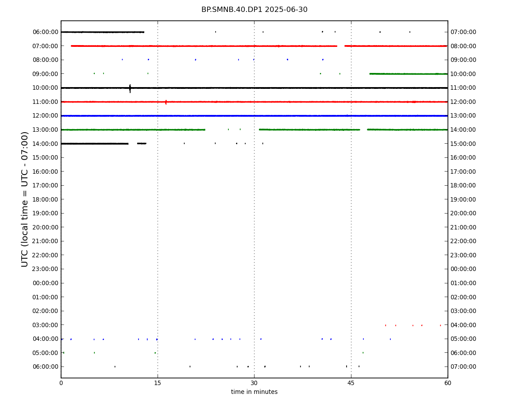Image resolution: width=509 pixels, height=420 pixels.
Task: Click right-axis label 04:00:00
Action: (x=463, y=325)
